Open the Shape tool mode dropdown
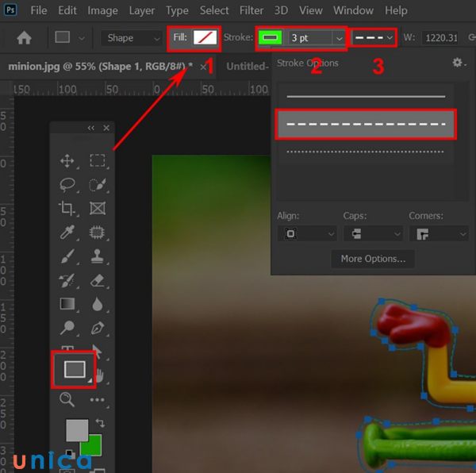 tap(132, 38)
